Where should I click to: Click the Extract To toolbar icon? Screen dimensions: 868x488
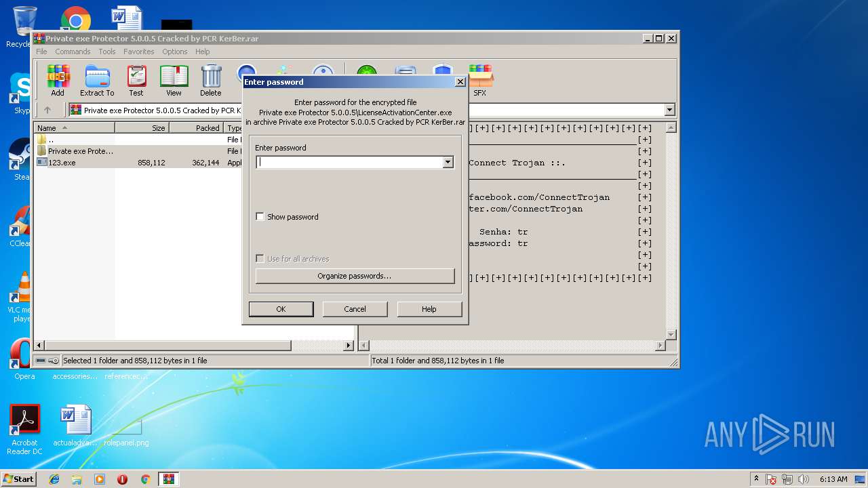pyautogui.click(x=97, y=81)
